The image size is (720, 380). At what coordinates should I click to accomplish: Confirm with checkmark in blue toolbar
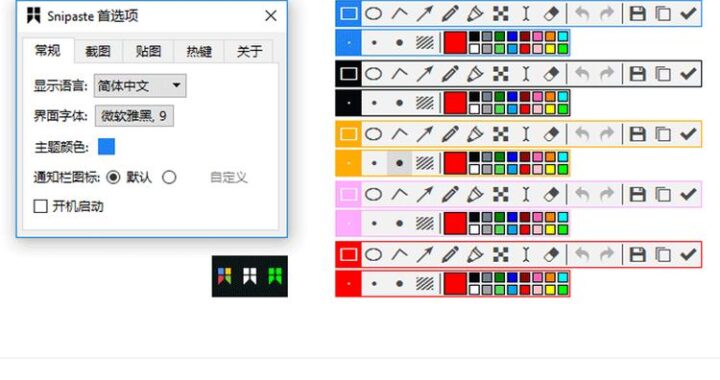coord(688,13)
